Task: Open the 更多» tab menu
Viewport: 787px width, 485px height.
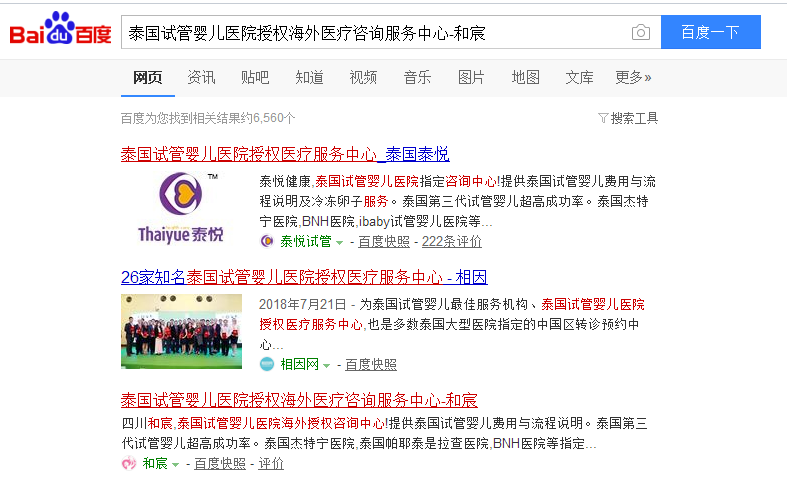Action: pyautogui.click(x=633, y=77)
